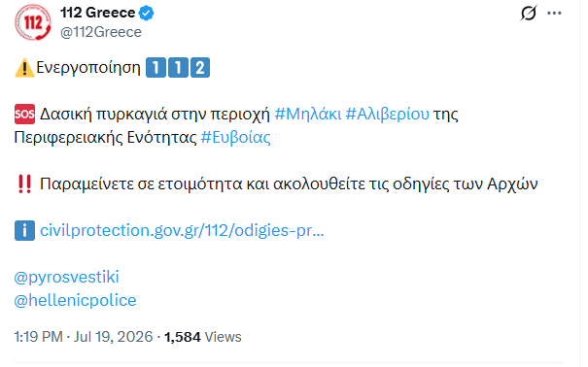Open the #Αλιβερίου hashtag
The image size is (588, 367).
coord(387,114)
